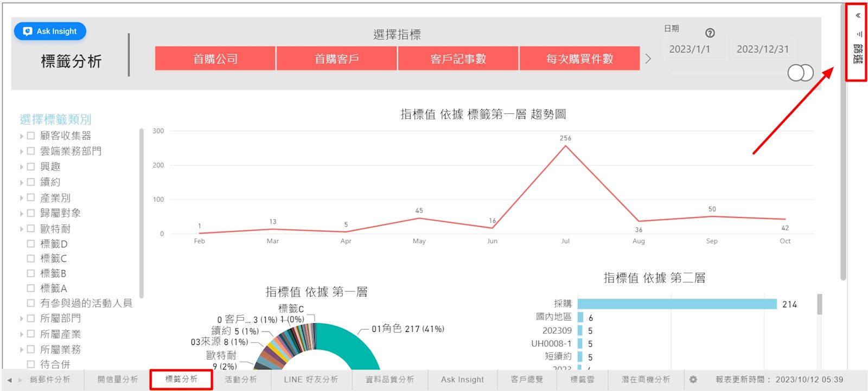Expand the 雲端業務部門 tree node
The image size is (868, 391).
click(x=22, y=151)
